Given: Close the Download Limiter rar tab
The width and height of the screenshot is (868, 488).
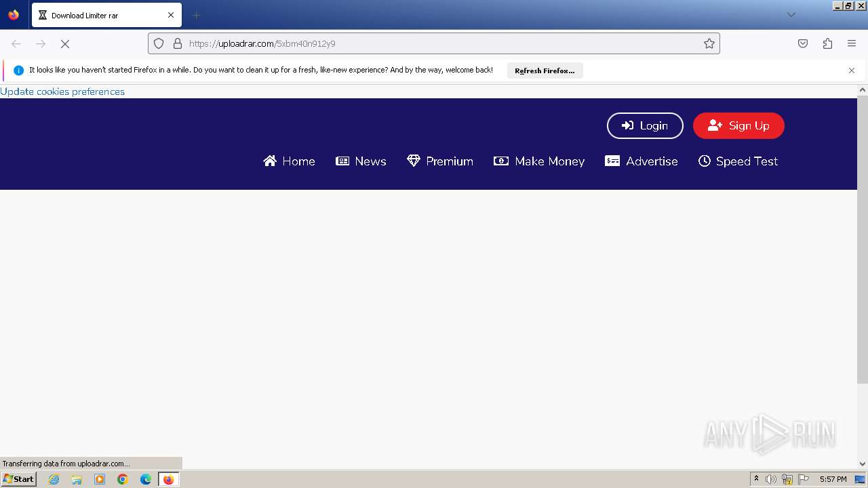Looking at the screenshot, I should click(x=171, y=15).
